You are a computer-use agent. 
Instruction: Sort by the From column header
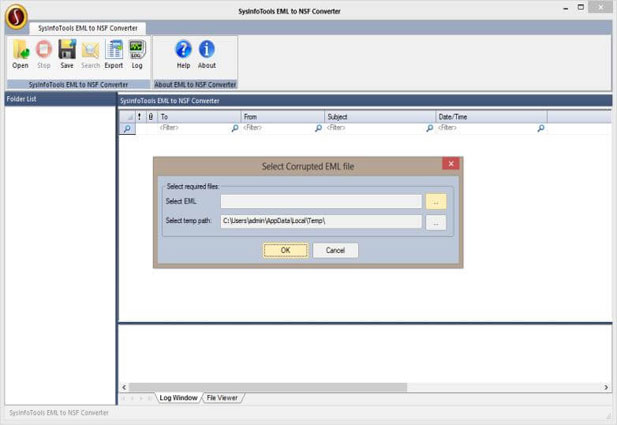point(283,116)
